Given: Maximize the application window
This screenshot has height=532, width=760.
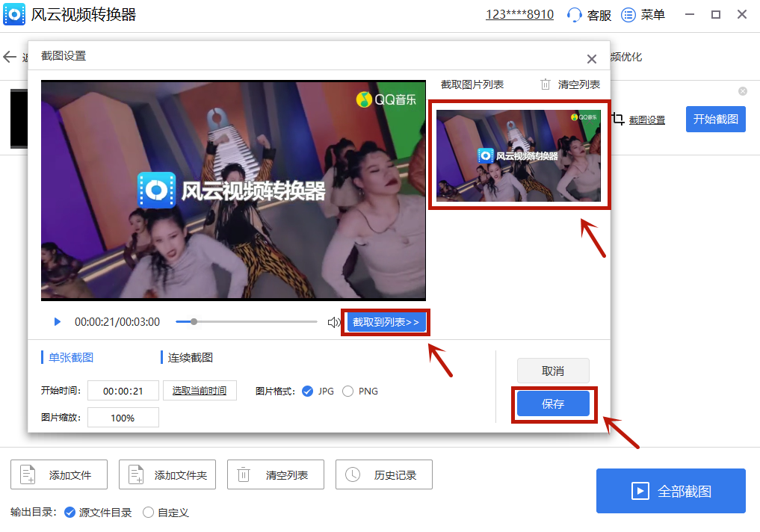Looking at the screenshot, I should [x=716, y=14].
